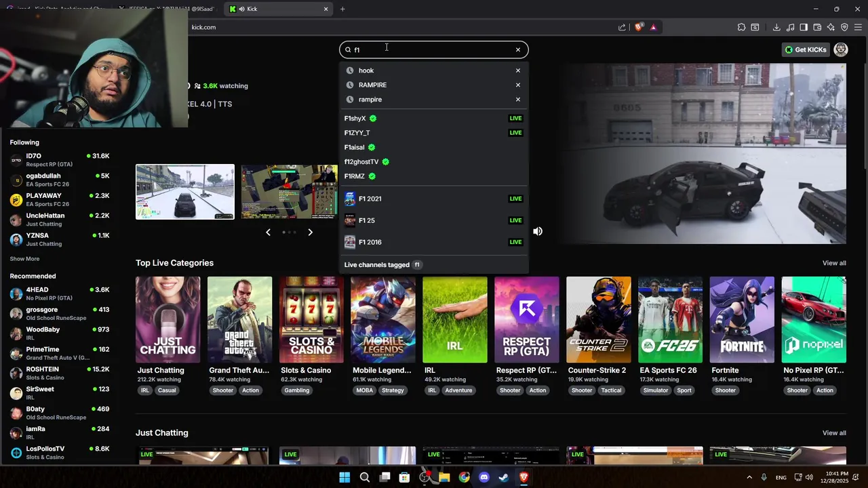Screen dimensions: 868x488
Task: Click the Brave Rewards triangle icon
Action: (653, 27)
